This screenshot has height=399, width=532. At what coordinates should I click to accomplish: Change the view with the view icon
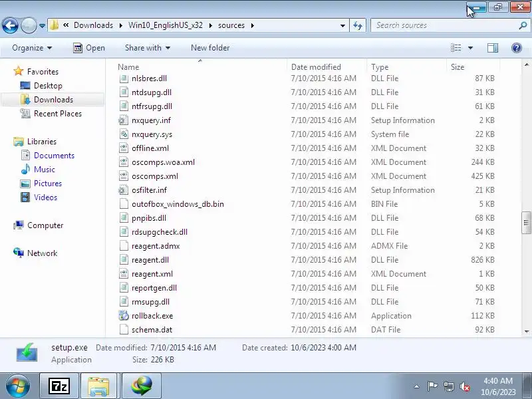point(456,48)
